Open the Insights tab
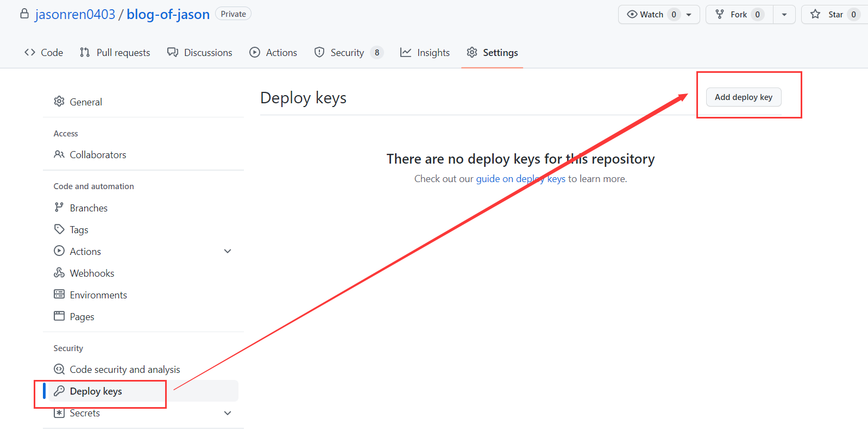This screenshot has height=437, width=868. [425, 53]
